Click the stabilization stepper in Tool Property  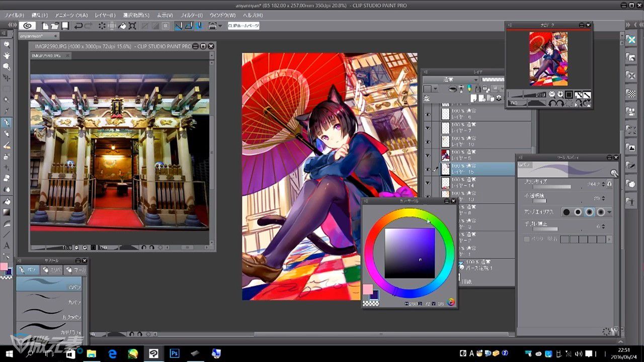pyautogui.click(x=603, y=226)
